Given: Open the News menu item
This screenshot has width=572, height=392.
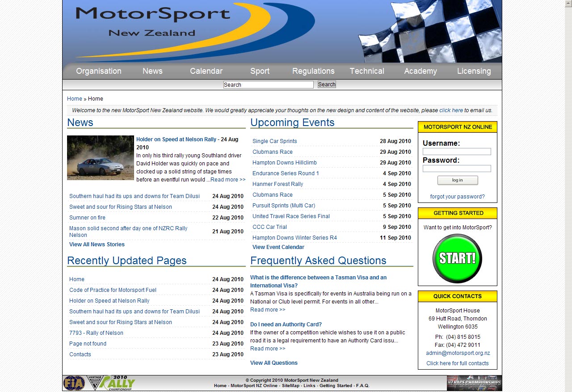Looking at the screenshot, I should [152, 71].
